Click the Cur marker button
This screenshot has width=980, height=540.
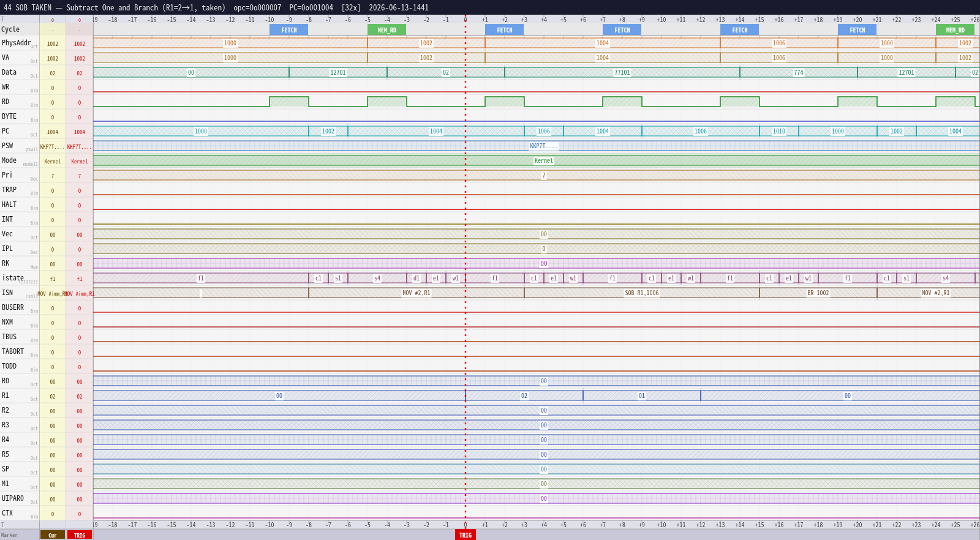(x=53, y=535)
